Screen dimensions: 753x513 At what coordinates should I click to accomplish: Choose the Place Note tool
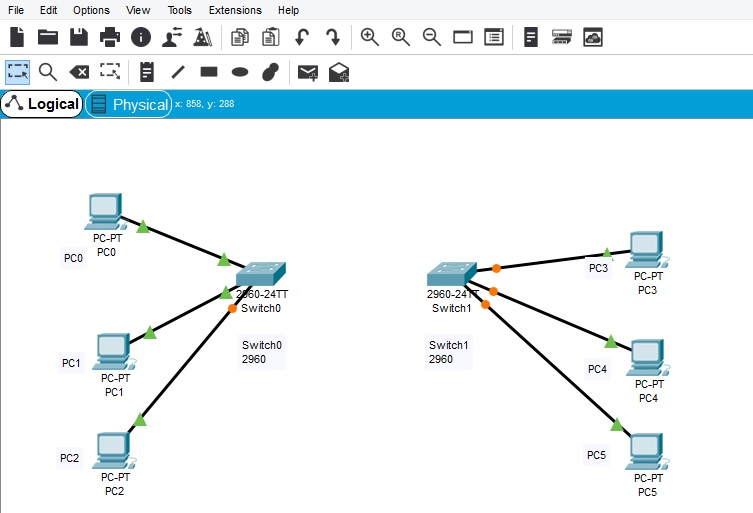(x=147, y=72)
